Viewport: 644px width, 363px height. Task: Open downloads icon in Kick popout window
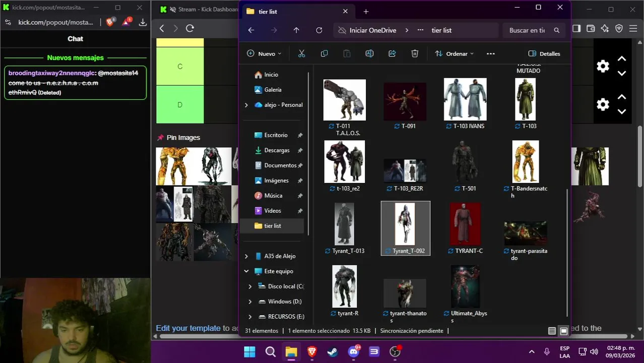[x=143, y=22]
